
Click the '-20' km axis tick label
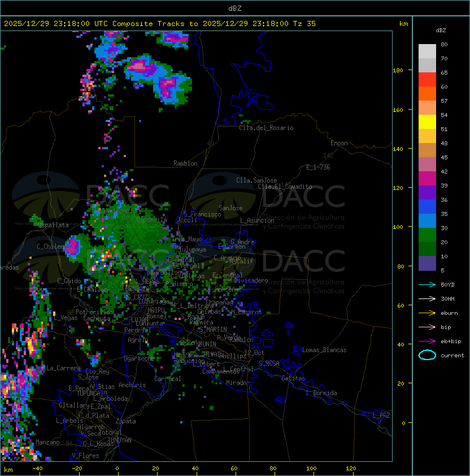point(77,469)
